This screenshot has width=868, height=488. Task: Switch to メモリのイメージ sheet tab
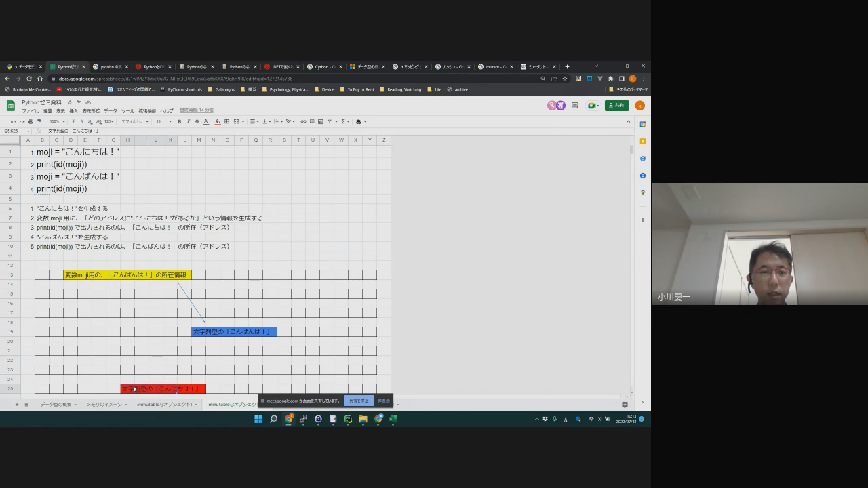click(105, 405)
